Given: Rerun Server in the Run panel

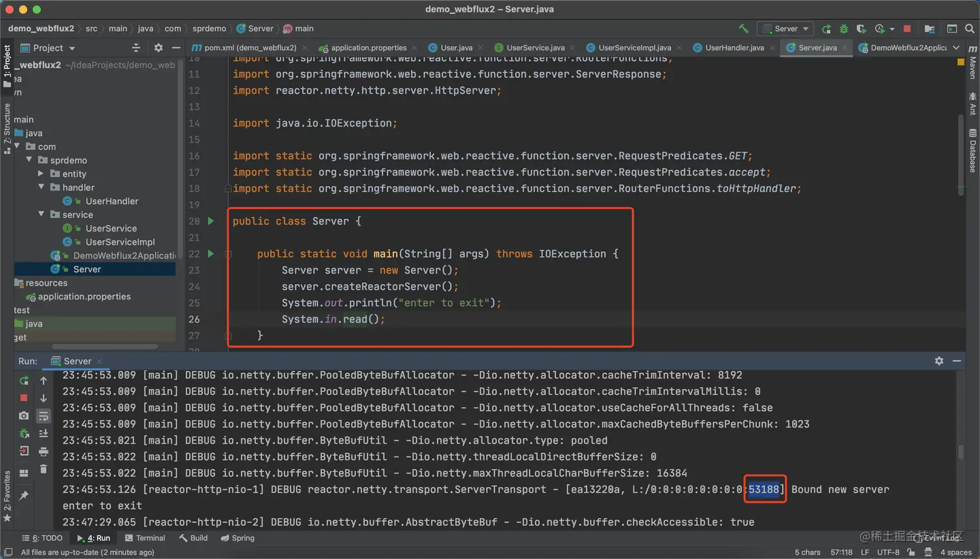Looking at the screenshot, I should coord(24,381).
